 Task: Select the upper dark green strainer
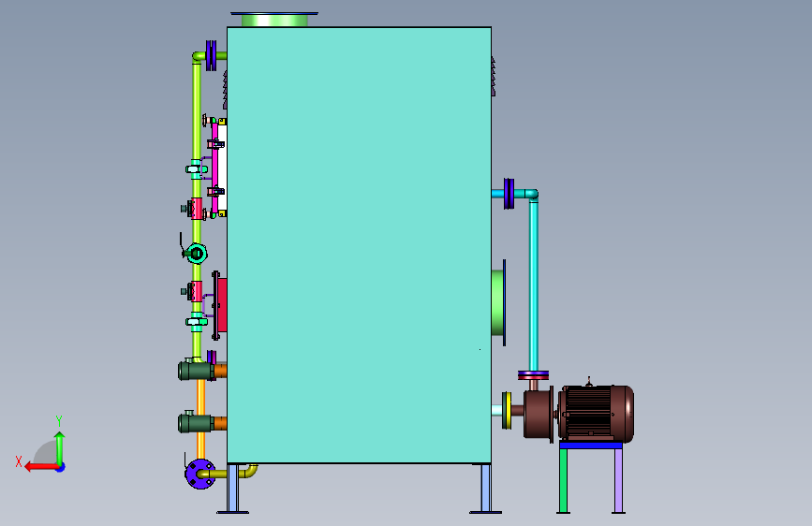tap(196, 371)
